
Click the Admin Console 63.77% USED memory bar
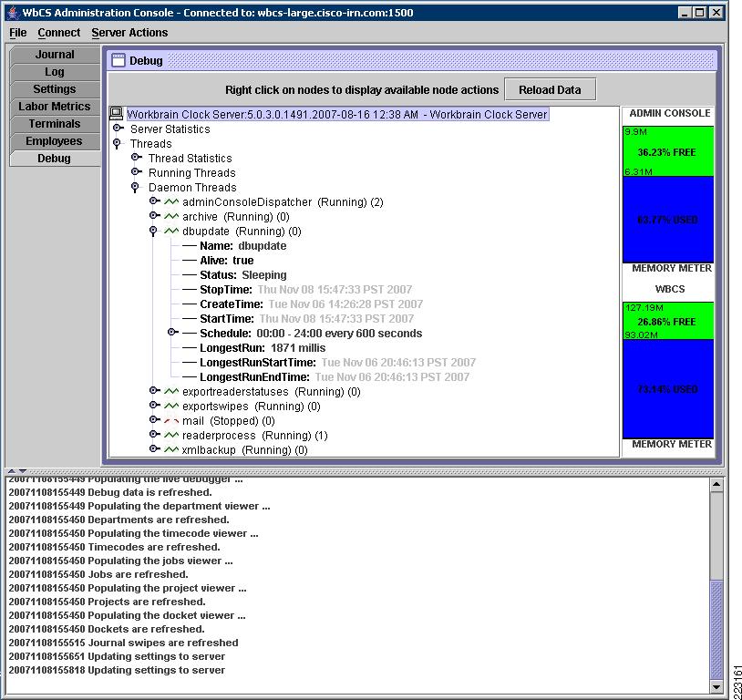coord(667,220)
